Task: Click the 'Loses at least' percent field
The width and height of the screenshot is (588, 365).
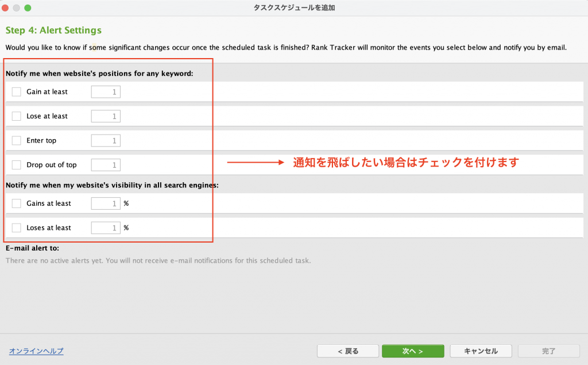Action: [106, 228]
